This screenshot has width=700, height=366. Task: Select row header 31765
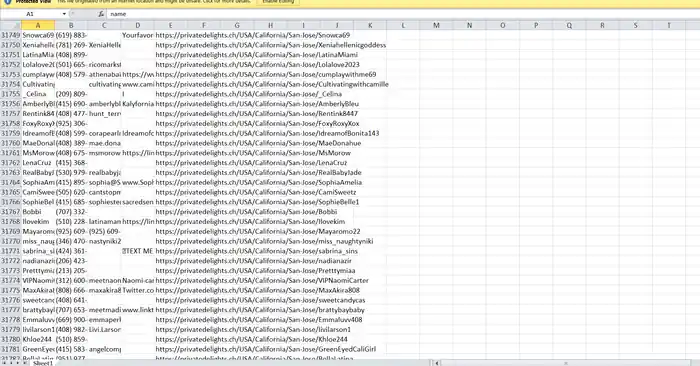tap(11, 192)
